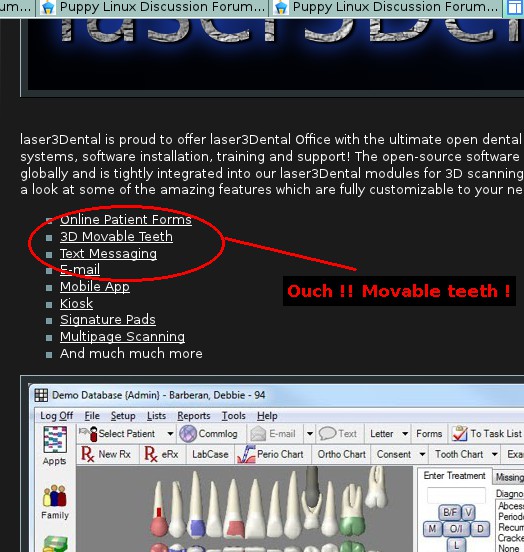Expand the Tooth Chart dropdown arrow
The height and width of the screenshot is (552, 524).
tap(494, 454)
